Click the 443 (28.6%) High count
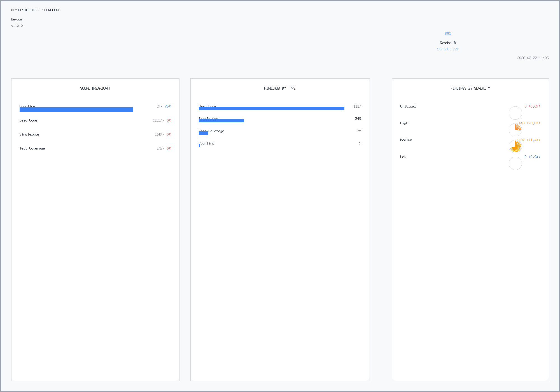 click(529, 123)
